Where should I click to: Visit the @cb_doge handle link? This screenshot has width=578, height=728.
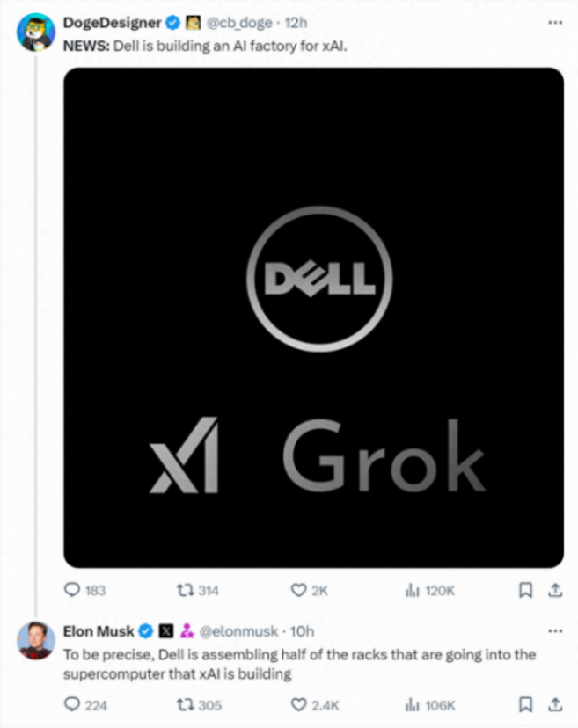coord(241,22)
